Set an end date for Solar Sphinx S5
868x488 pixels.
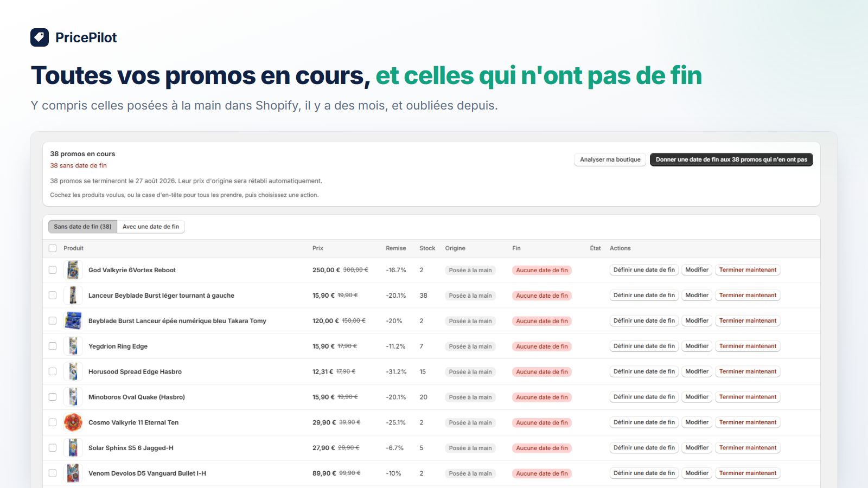click(x=644, y=448)
